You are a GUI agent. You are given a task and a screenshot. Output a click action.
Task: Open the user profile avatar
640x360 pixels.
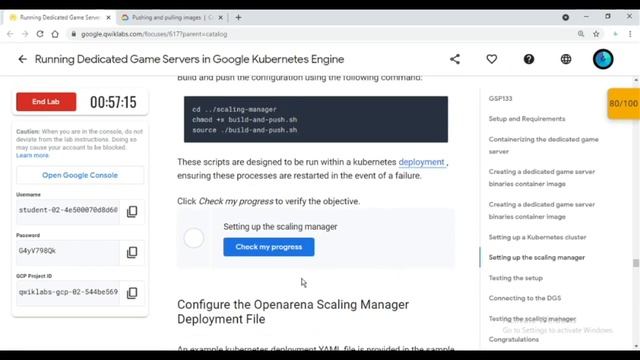pos(603,59)
